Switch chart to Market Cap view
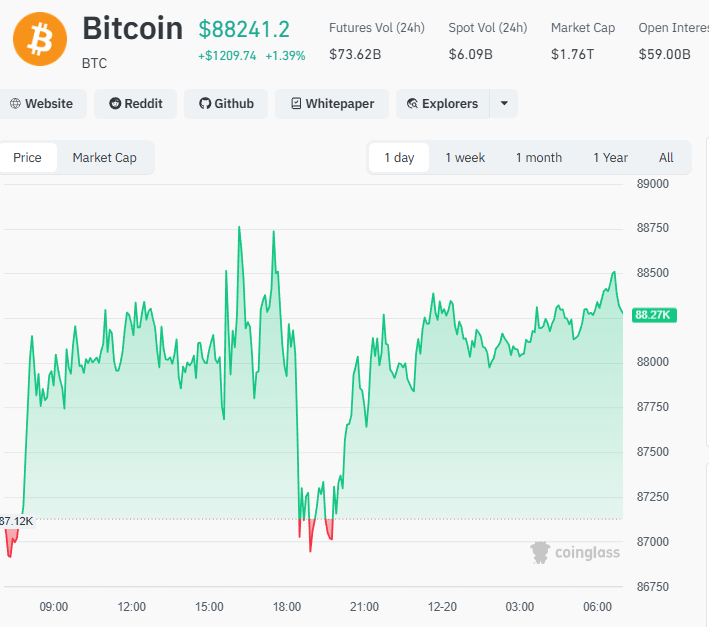Screen dimensions: 709x627 (x=104, y=158)
